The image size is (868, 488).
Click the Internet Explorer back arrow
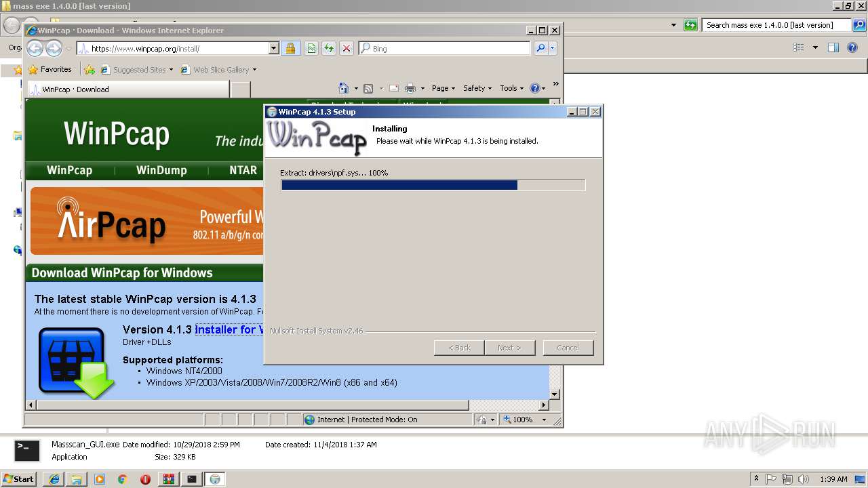click(x=35, y=48)
